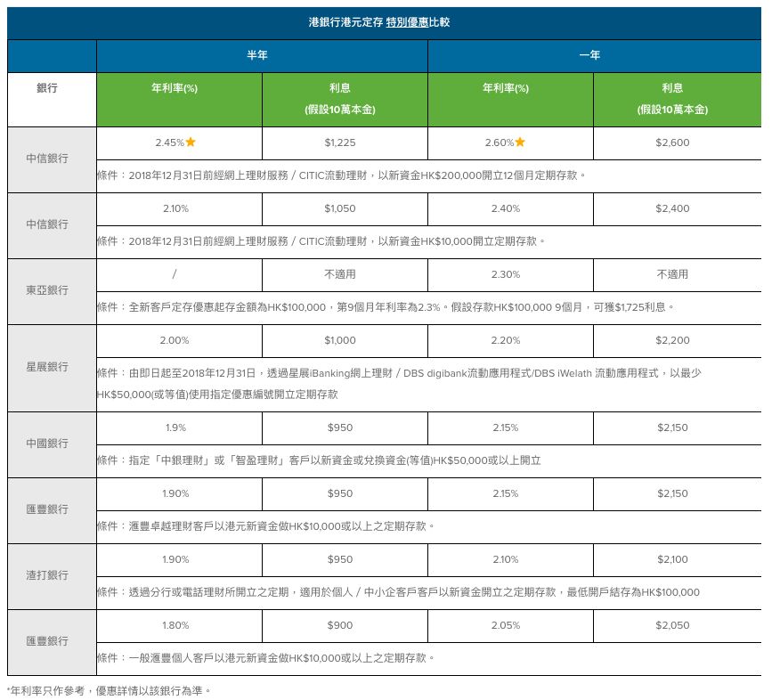Click the condition text mentioning 最低開戶結存為HK$100,000
The width and height of the screenshot is (780, 700).
click(x=398, y=592)
